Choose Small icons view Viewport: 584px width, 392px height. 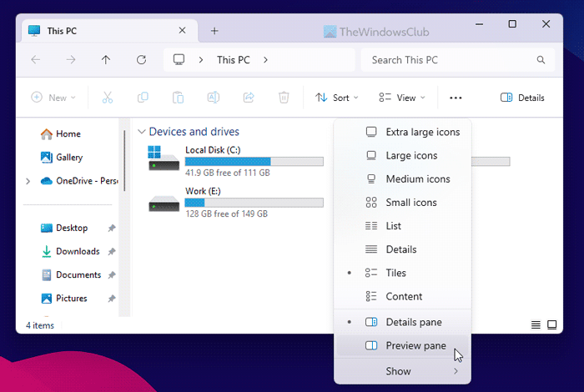pyautogui.click(x=403, y=203)
